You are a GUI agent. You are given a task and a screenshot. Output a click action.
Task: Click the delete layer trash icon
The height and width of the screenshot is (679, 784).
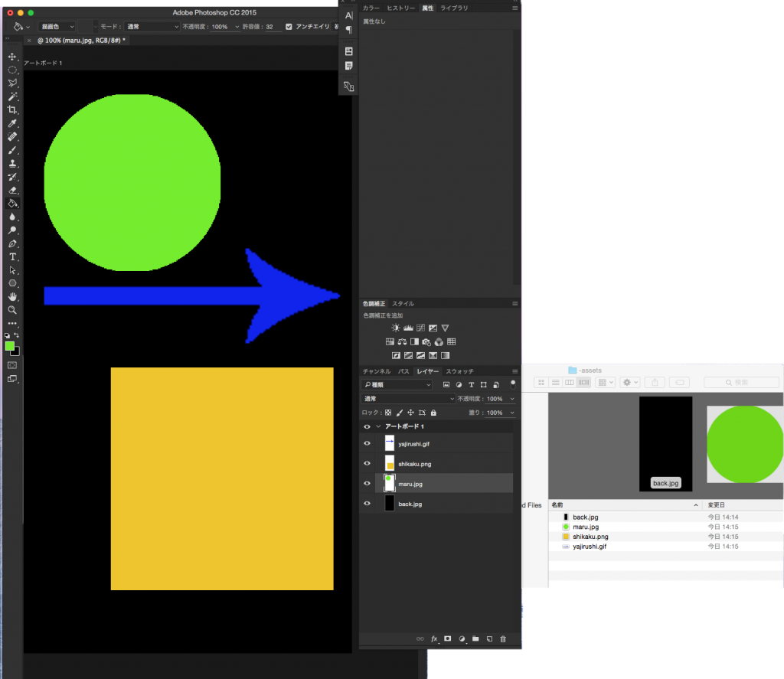pyautogui.click(x=503, y=638)
